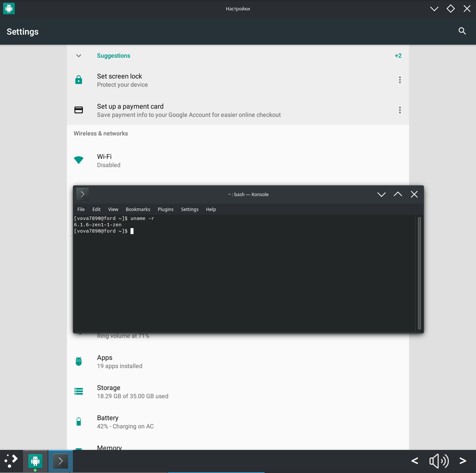This screenshot has height=473, width=476.
Task: Open the Plugins menu in Konsole
Action: click(165, 209)
